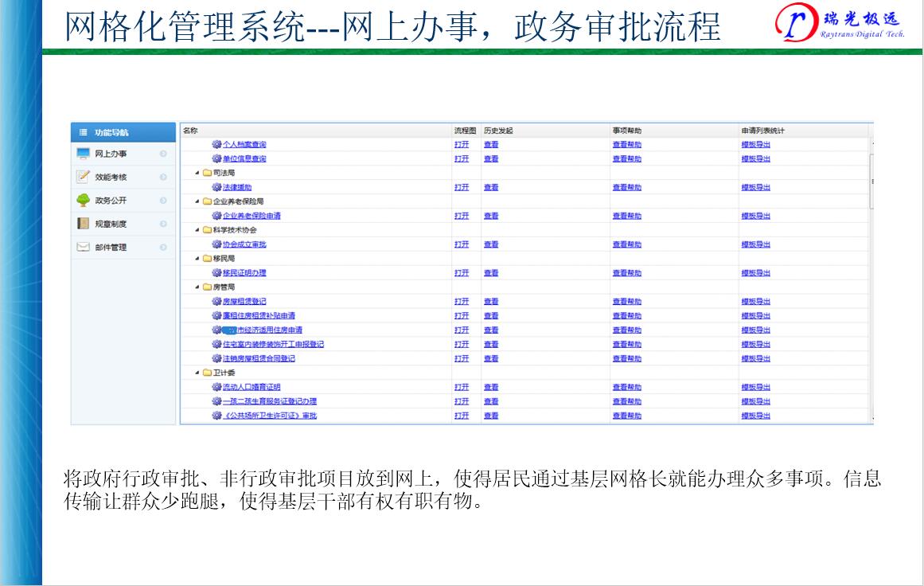Open the 个人档案查询 link
Image resolution: width=924 pixels, height=586 pixels.
(x=244, y=144)
